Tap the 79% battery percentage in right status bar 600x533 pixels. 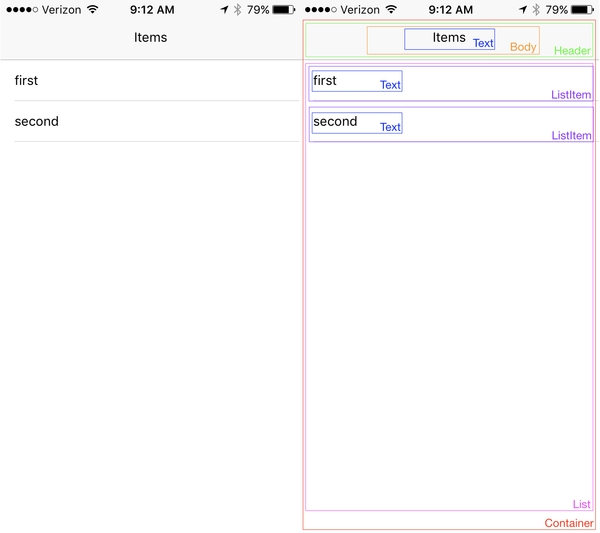click(x=557, y=10)
